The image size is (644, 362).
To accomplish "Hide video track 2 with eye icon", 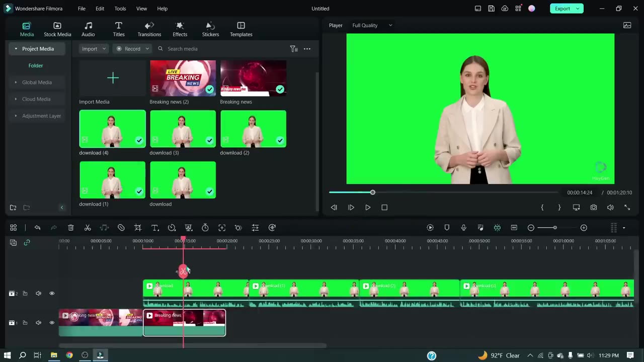I will coord(52,294).
